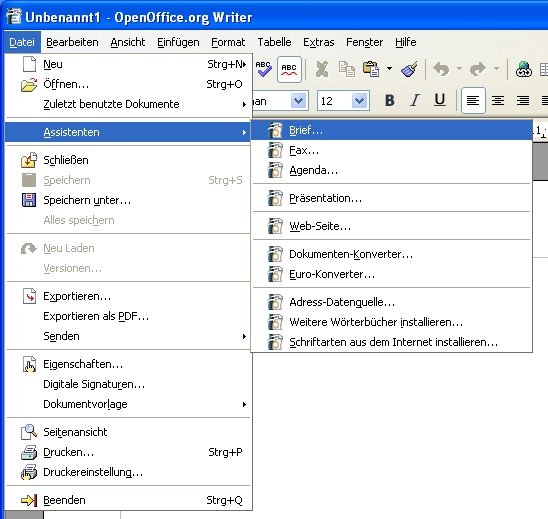548x519 pixels.
Task: Click the Paste clipboard icon
Action: pyautogui.click(x=371, y=69)
